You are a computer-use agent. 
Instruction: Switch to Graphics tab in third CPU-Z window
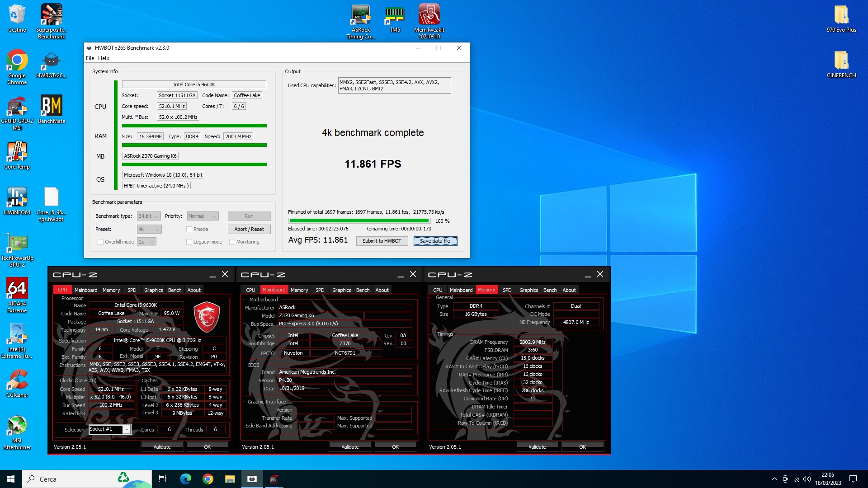(x=528, y=290)
